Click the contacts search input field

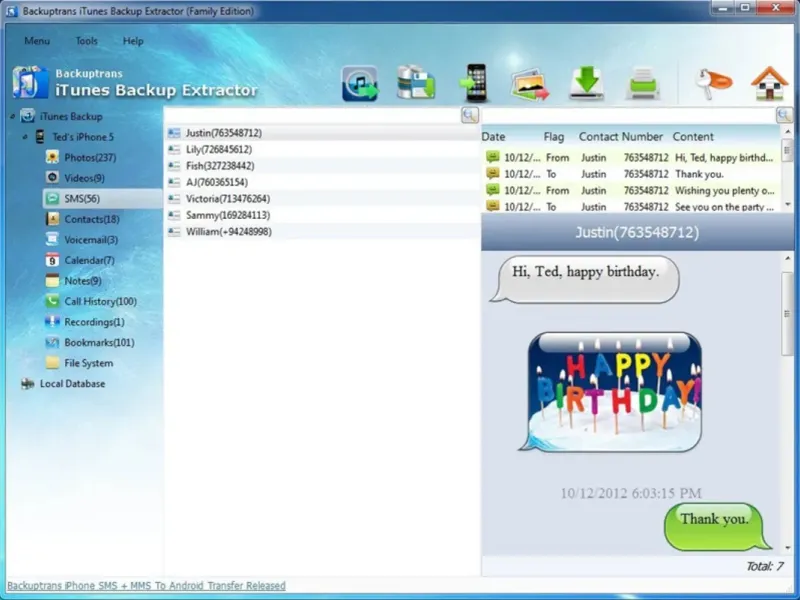pos(312,115)
